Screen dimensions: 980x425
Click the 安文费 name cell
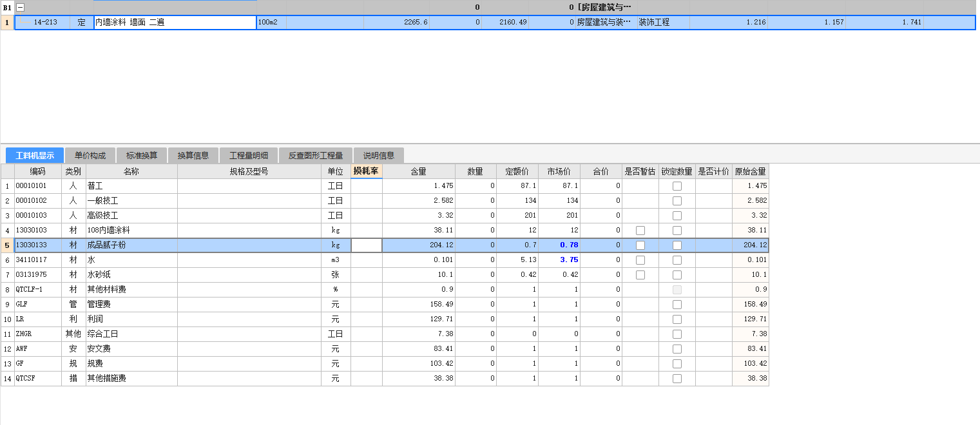(131, 349)
